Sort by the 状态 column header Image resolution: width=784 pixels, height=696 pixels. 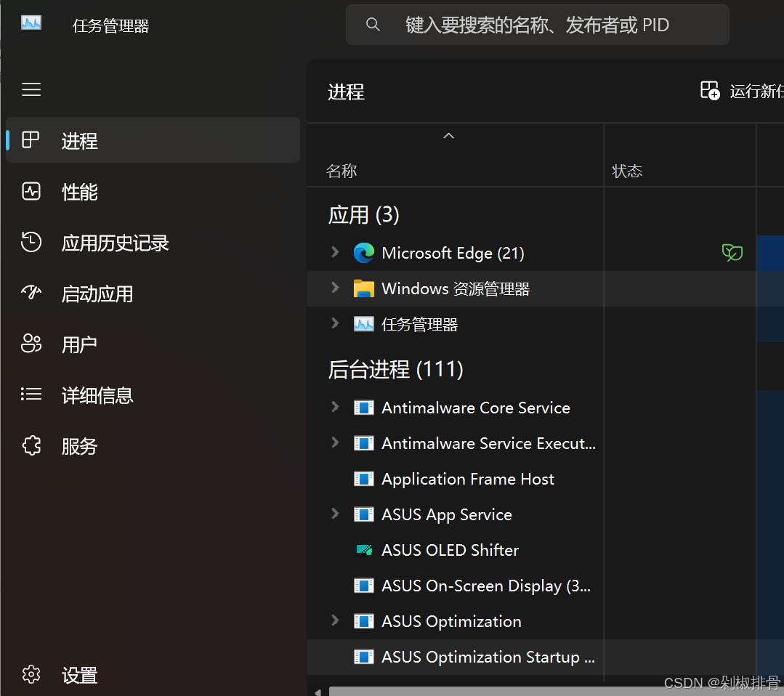coord(627,171)
